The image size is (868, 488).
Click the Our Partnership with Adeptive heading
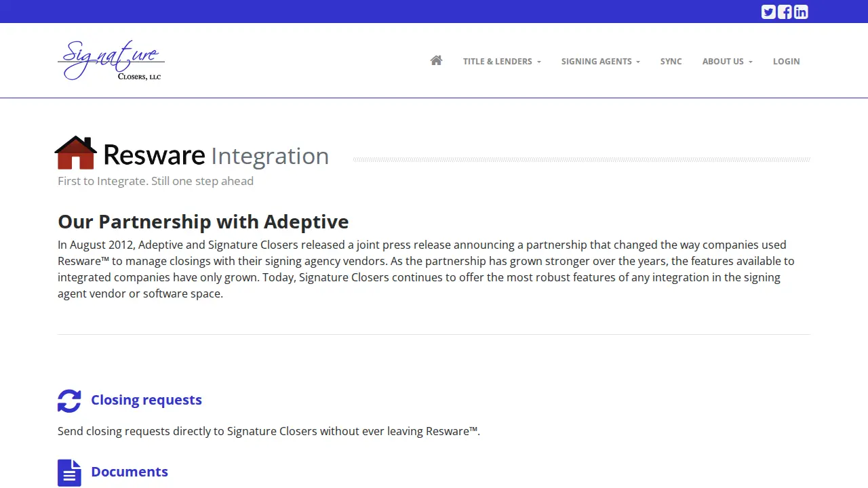click(203, 222)
